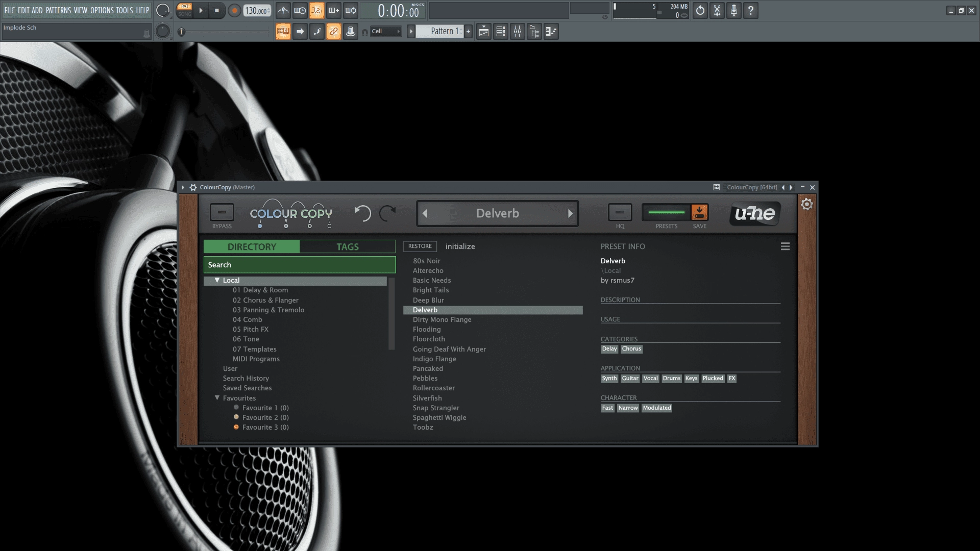Open the Channel rack icon

501,32
